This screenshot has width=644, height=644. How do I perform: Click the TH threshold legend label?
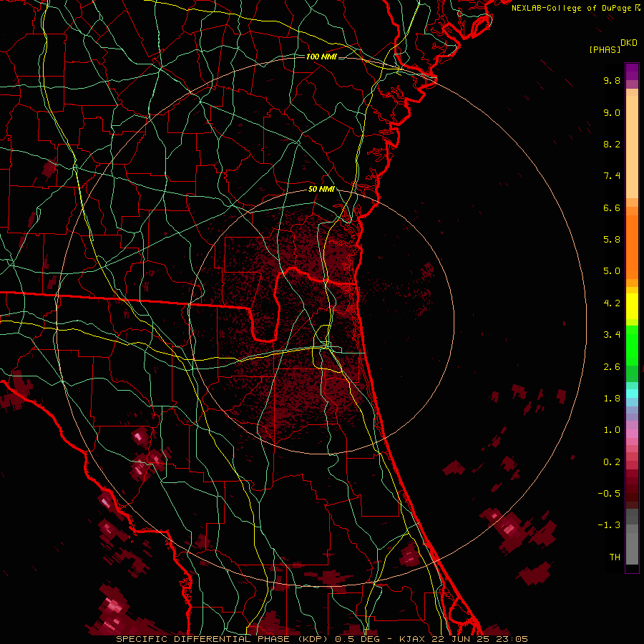(x=615, y=557)
